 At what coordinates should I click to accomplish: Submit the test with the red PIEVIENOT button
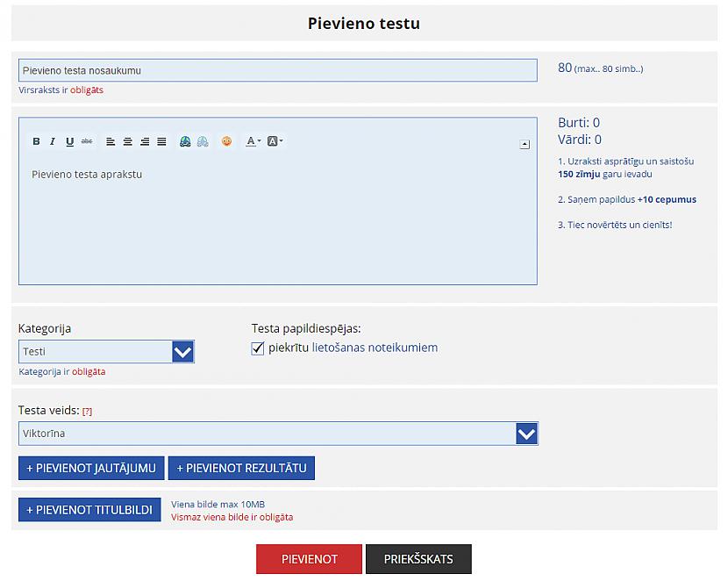(x=310, y=559)
